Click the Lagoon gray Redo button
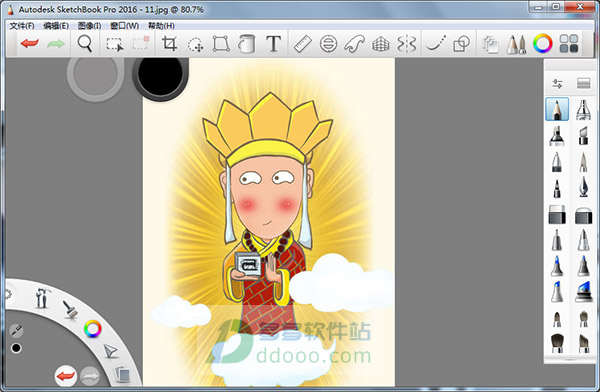 90,377
